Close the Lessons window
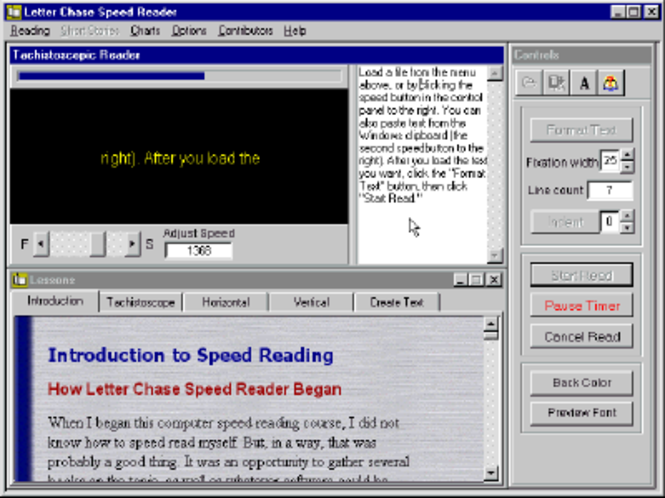665x498 pixels. [494, 280]
